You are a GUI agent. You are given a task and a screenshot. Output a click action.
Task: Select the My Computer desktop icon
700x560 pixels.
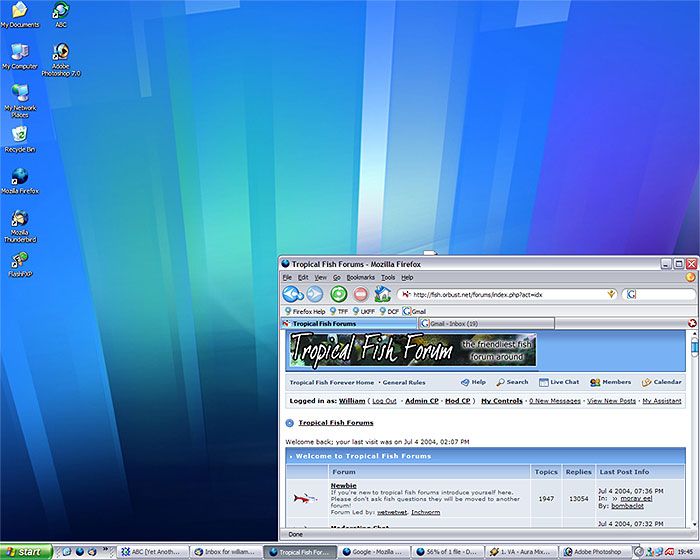(x=20, y=57)
